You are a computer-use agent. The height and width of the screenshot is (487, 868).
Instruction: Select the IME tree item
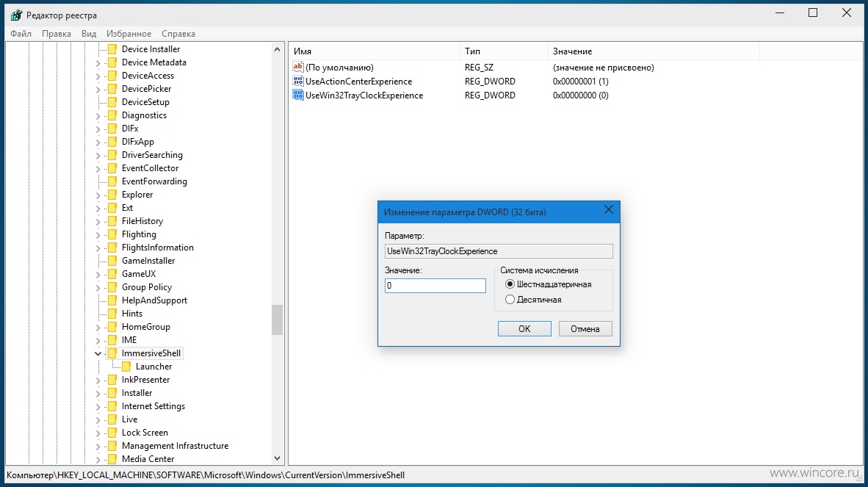pos(129,340)
